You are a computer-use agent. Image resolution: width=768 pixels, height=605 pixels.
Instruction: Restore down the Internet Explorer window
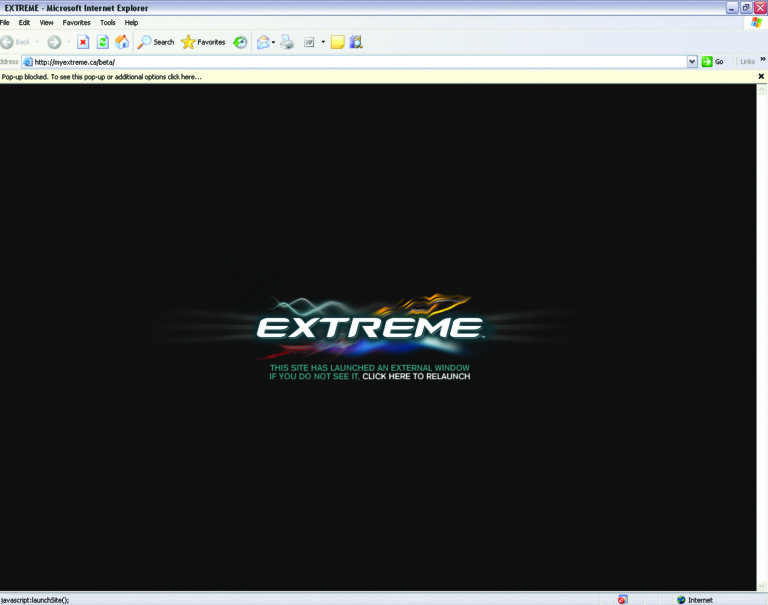pos(745,8)
